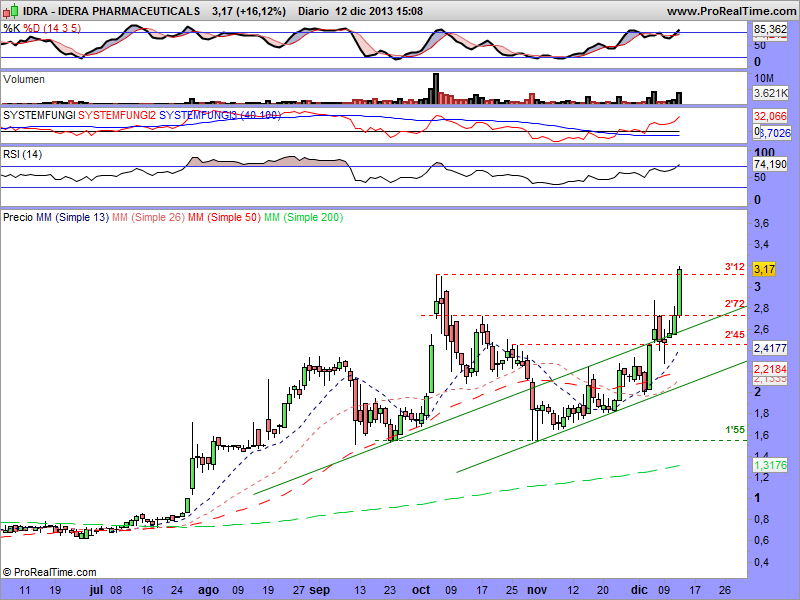The height and width of the screenshot is (600, 800).
Task: Click the '85,362' stochastic value tag
Action: pos(770,30)
